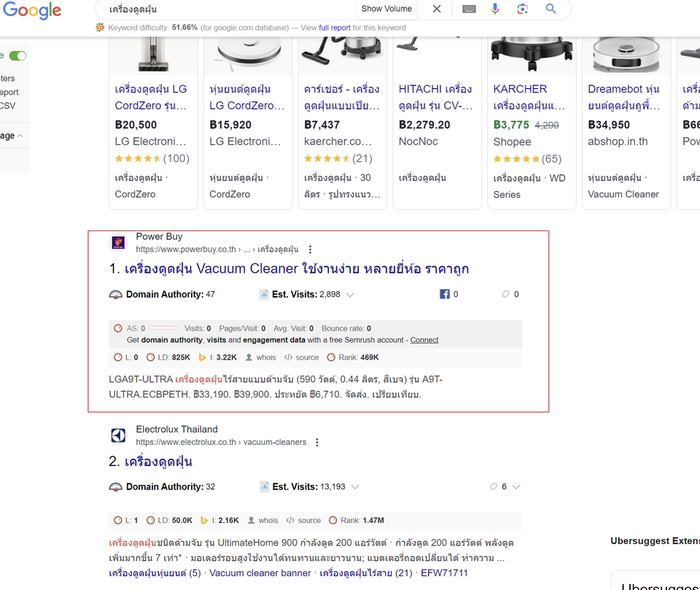This screenshot has width=700, height=590.
Task: Open Dreamebot ฿34,950 product link
Action: click(x=623, y=97)
